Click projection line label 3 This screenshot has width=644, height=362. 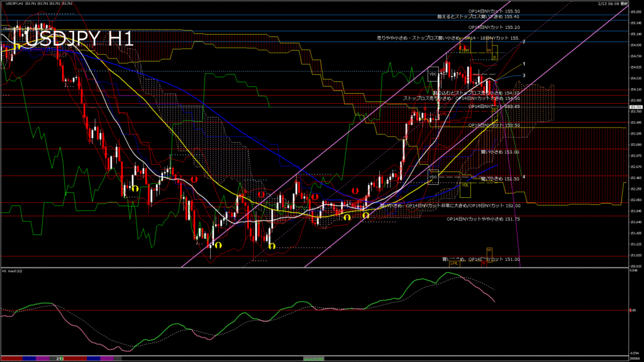524,75
